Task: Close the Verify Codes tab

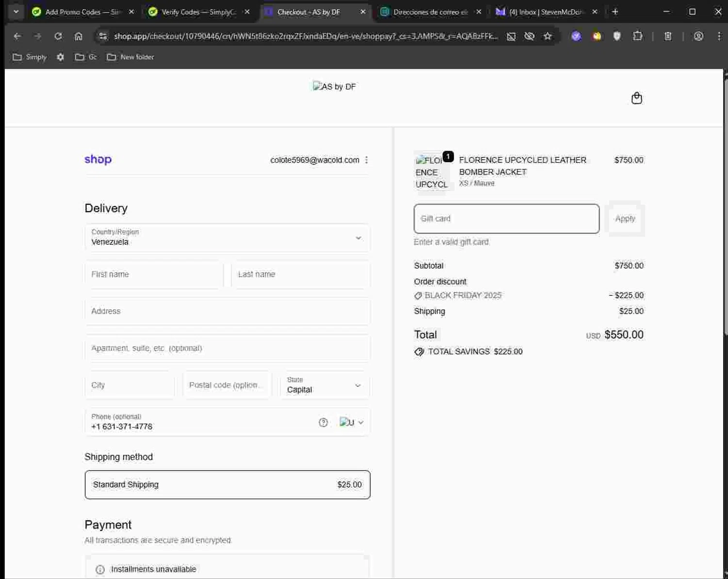Action: [247, 12]
